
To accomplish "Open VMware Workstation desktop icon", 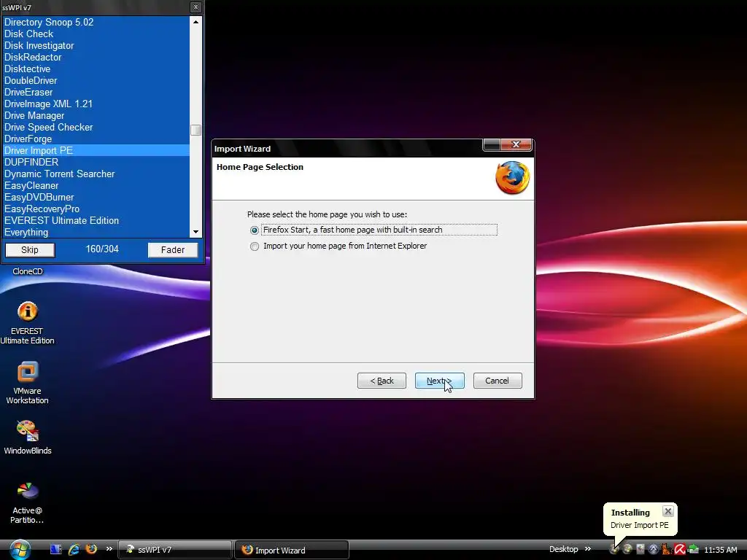I will pyautogui.click(x=27, y=382).
